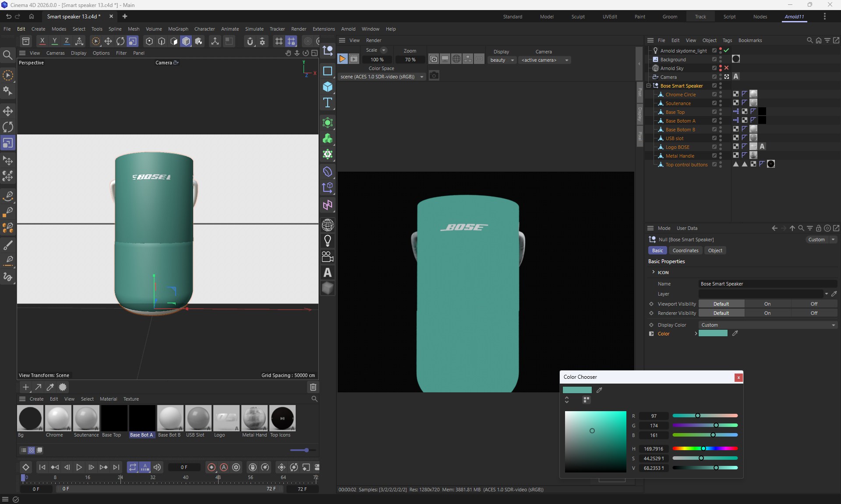841x504 pixels.
Task: Switch to the Coordinates tab
Action: click(x=685, y=250)
